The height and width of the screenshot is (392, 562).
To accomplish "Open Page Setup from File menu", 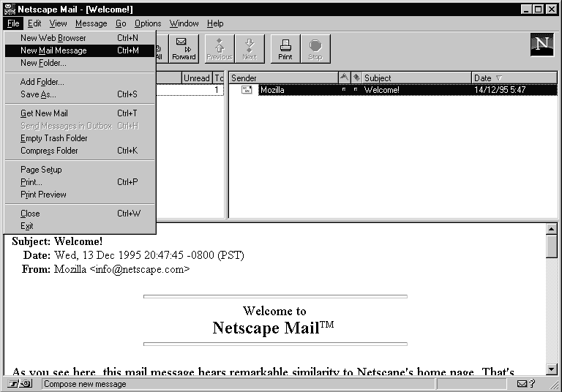I will 80,170.
